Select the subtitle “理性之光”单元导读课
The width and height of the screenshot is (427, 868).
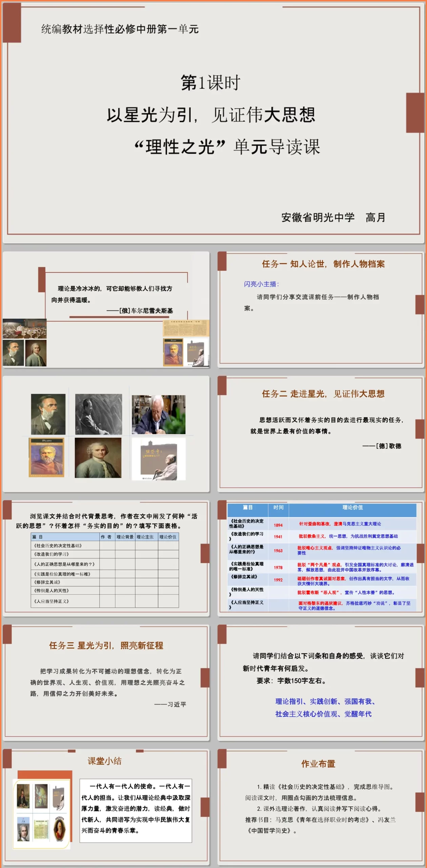coord(227,147)
